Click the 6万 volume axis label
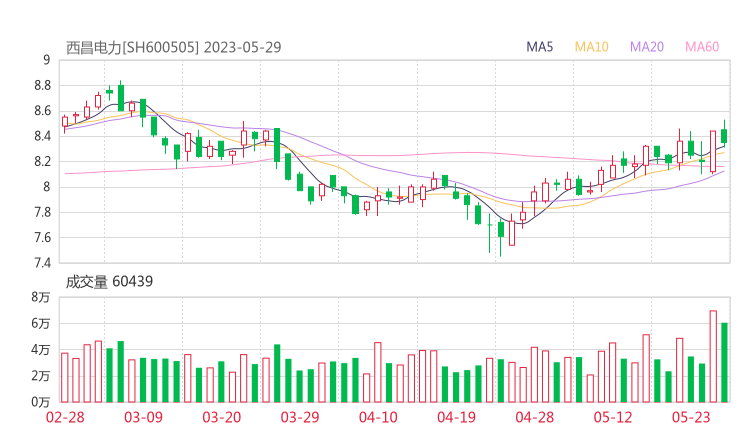 (x=41, y=323)
